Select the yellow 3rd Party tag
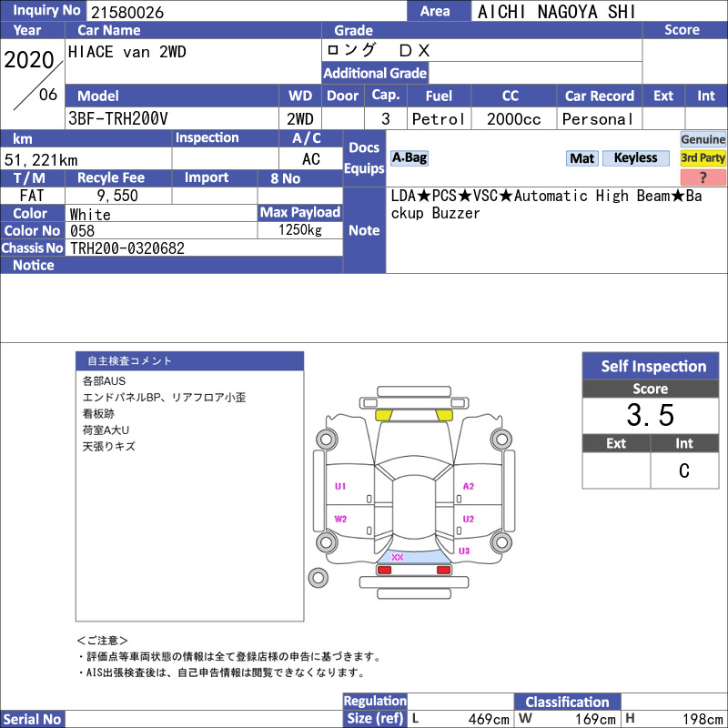This screenshot has width=728, height=728. click(703, 157)
